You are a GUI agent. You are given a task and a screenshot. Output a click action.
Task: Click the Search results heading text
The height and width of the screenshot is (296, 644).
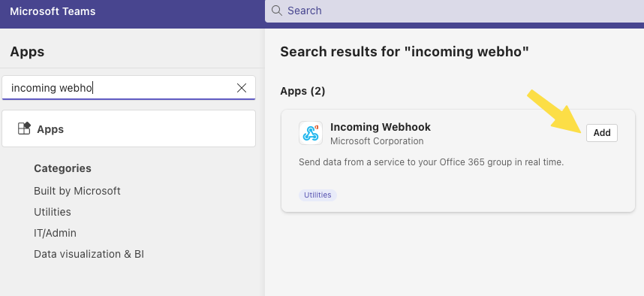pos(405,52)
